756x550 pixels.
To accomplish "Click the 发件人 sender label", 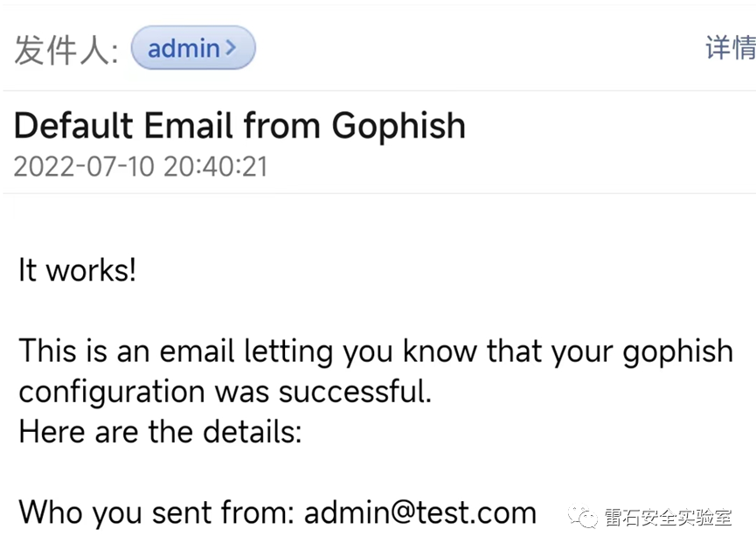I will (66, 50).
